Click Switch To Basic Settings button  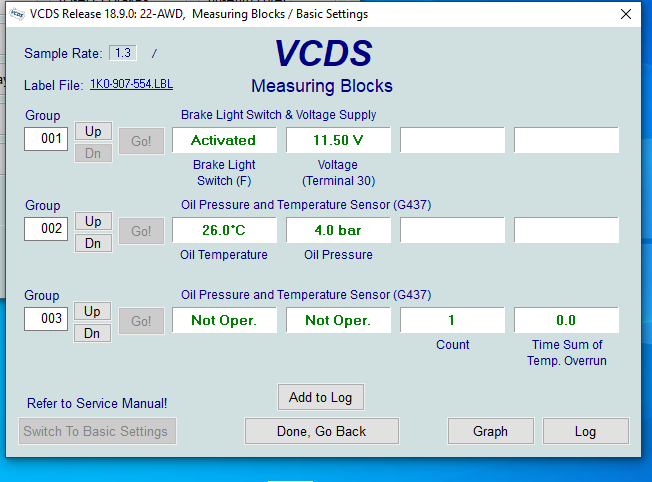click(x=97, y=431)
